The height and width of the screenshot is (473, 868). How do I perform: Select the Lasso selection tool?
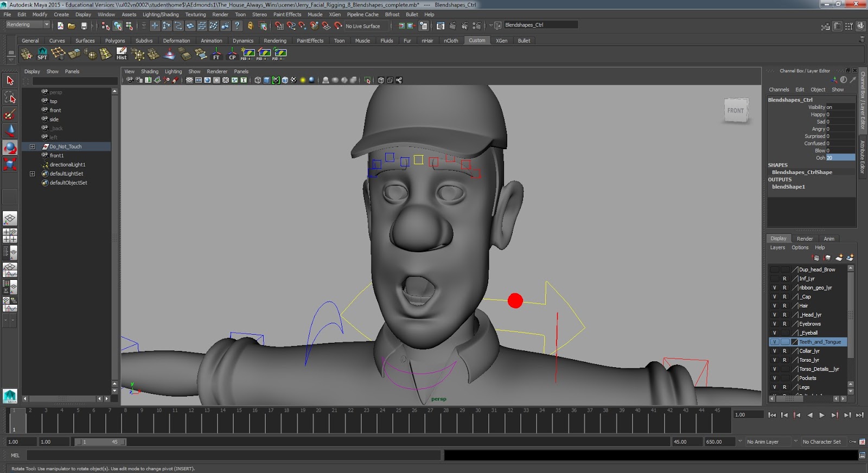[x=10, y=98]
